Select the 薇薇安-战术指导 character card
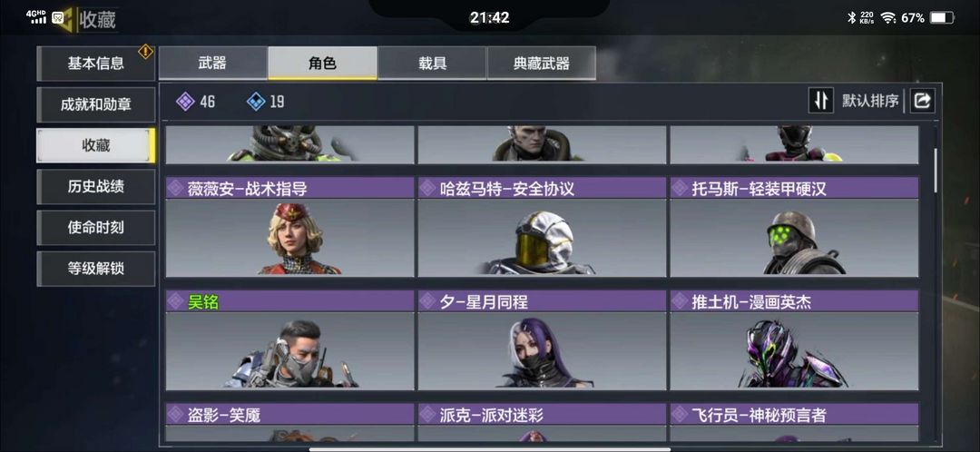 [289, 226]
